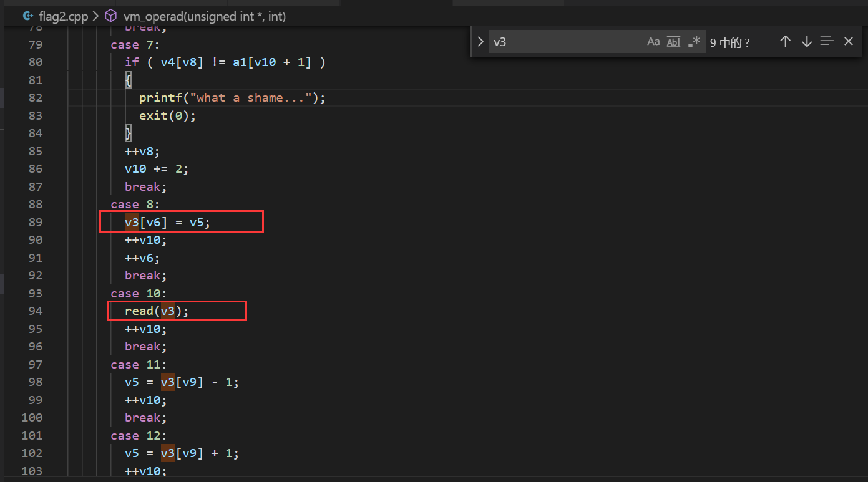Toggle Use Regular Expression option
The image size is (868, 482).
(695, 42)
